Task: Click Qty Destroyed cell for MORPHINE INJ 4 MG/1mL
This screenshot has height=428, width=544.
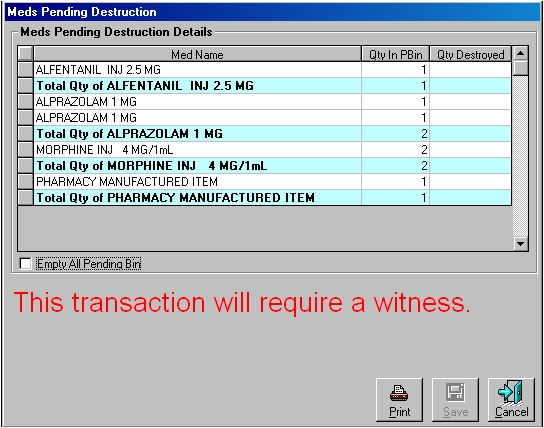Action: pos(470,150)
